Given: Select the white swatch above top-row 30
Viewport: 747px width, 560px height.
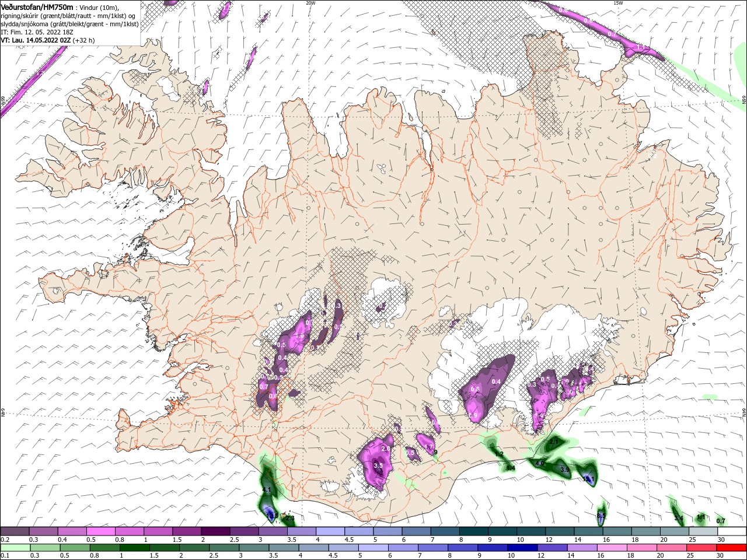Looking at the screenshot, I should (731, 531).
